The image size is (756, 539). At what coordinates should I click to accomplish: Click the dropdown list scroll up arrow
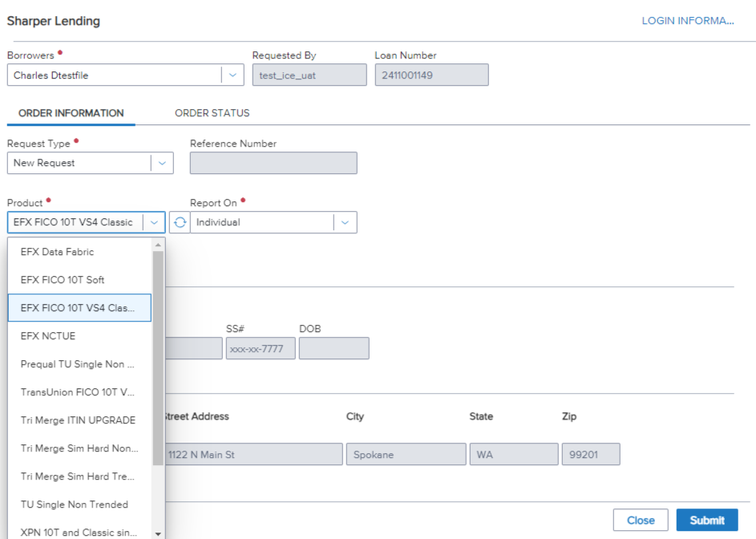click(158, 245)
